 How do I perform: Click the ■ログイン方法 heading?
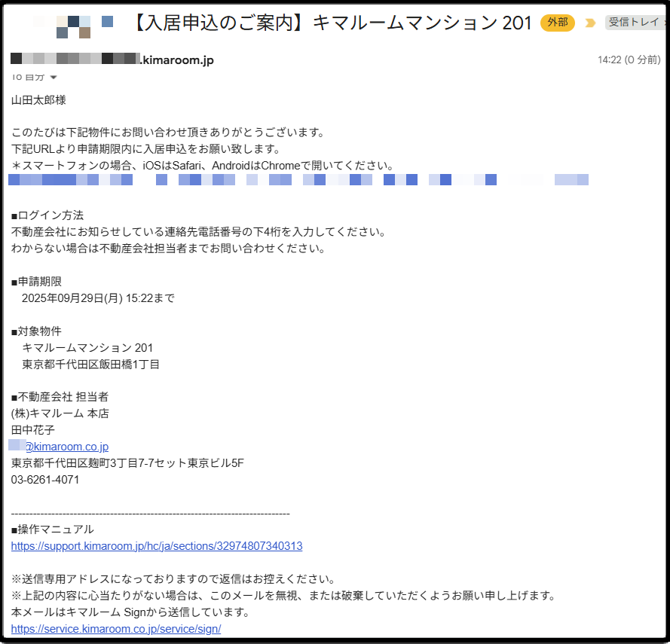point(47,215)
